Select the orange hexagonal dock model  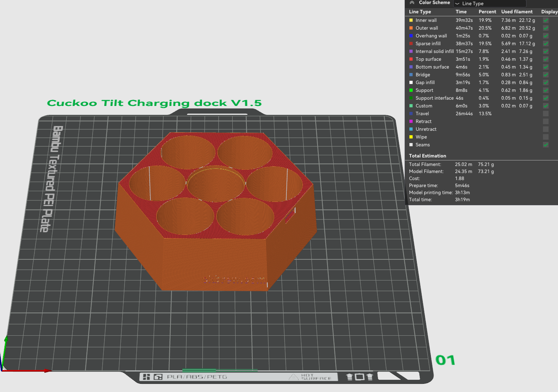pos(215,259)
